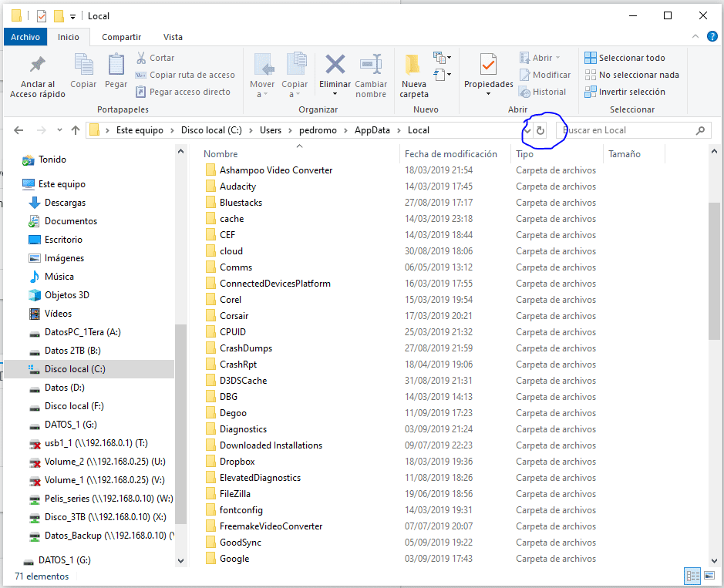Click the Pegar paste icon

[x=116, y=64]
